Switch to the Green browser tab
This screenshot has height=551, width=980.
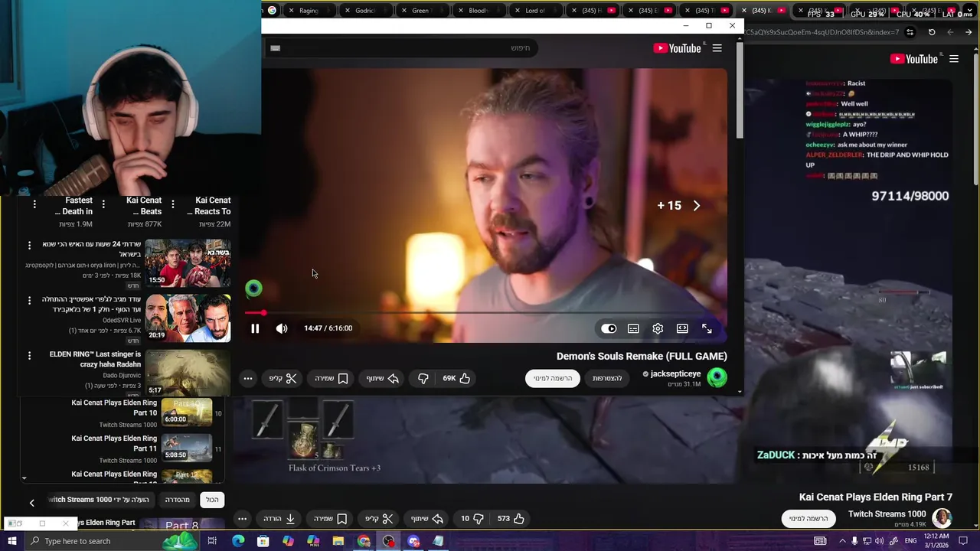(x=421, y=11)
